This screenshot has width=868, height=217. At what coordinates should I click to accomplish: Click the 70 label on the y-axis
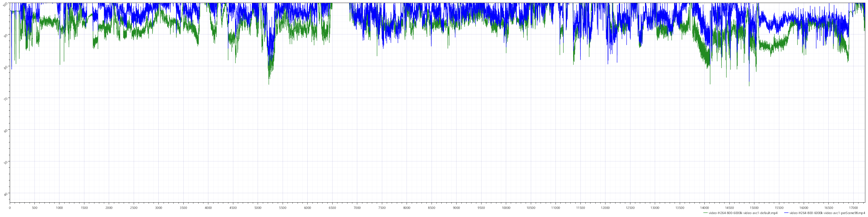coord(5,98)
